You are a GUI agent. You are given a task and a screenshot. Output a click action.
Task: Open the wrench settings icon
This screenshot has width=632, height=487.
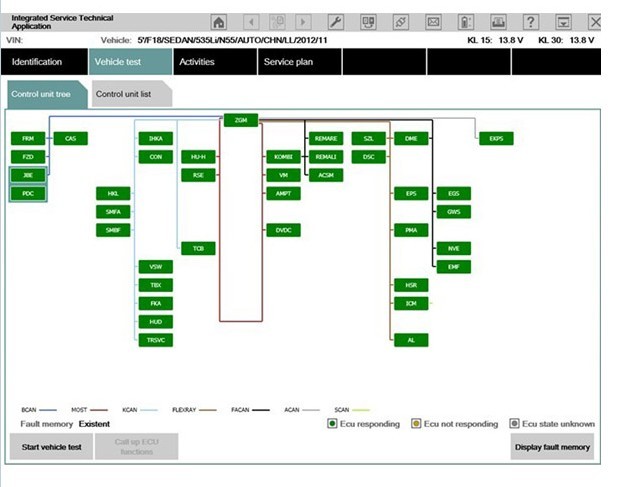tap(335, 22)
